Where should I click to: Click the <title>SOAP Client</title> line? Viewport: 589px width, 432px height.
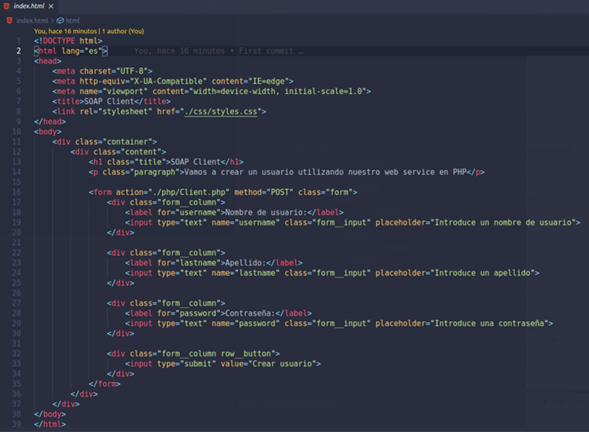coord(111,101)
